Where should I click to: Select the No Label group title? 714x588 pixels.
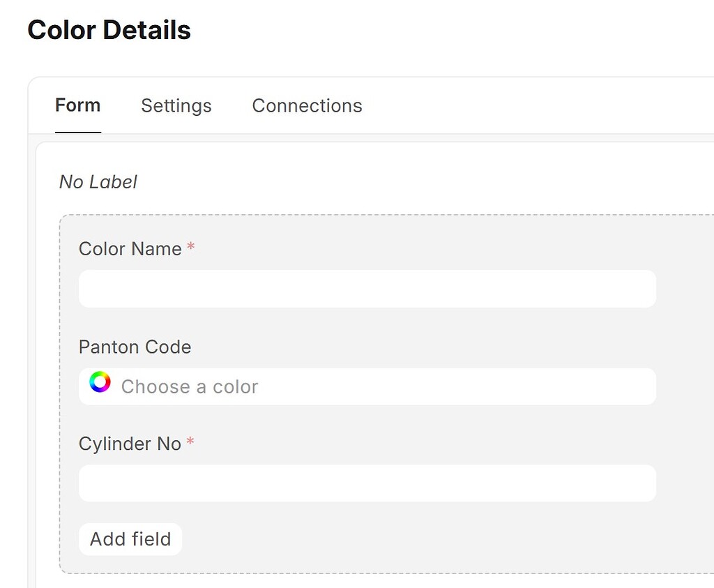pyautogui.click(x=98, y=181)
